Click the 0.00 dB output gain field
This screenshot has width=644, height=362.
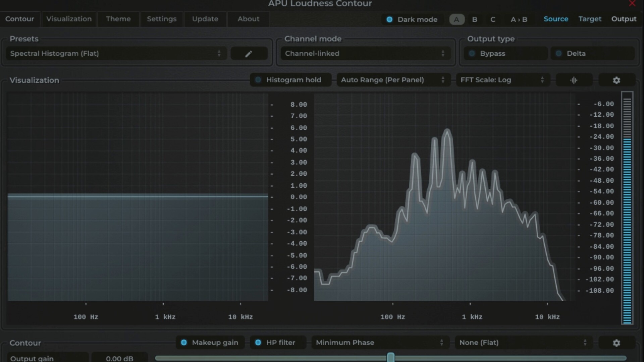click(120, 358)
